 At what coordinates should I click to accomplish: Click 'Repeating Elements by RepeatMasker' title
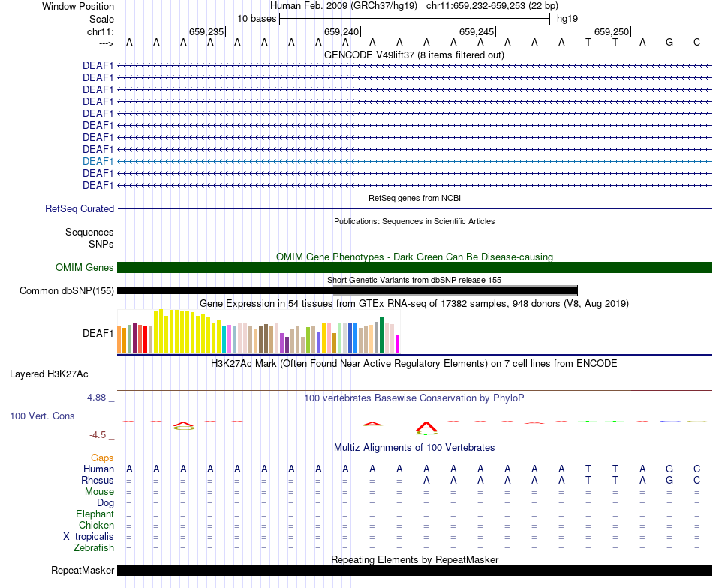tap(414, 559)
